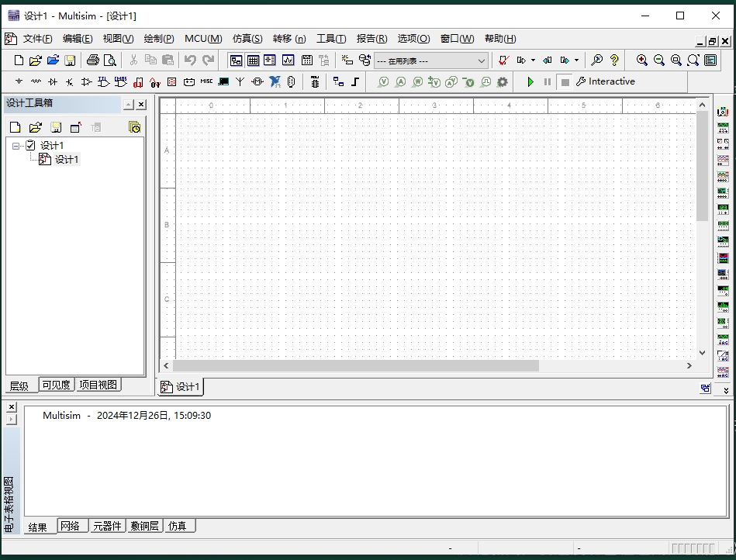
Task: Click the undo arrow
Action: point(190,60)
